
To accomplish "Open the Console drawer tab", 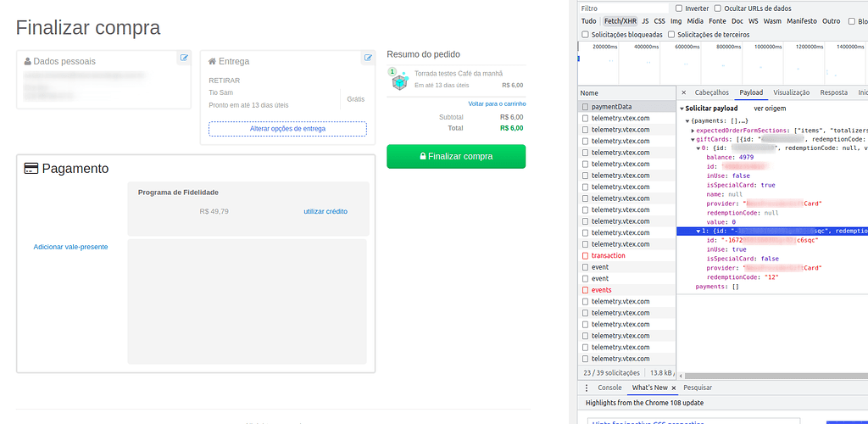I will (x=609, y=388).
